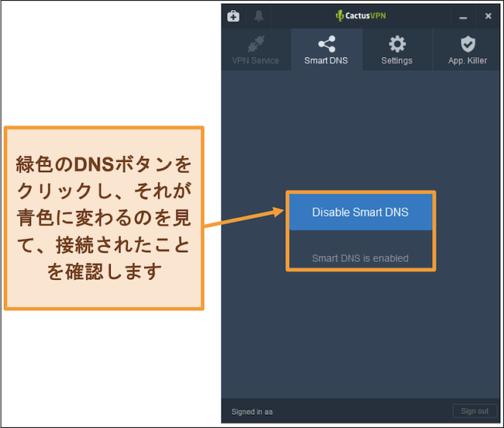This screenshot has height=428, width=504.
Task: Minimize the CactusVPN window
Action: [x=463, y=16]
